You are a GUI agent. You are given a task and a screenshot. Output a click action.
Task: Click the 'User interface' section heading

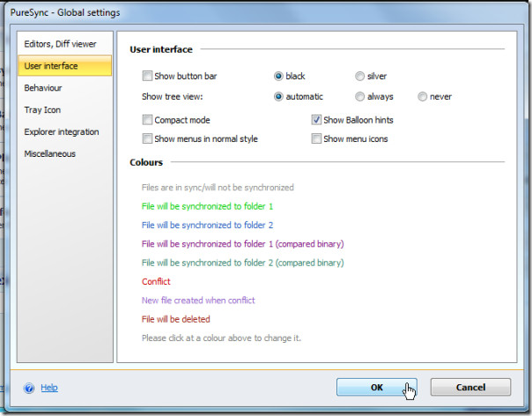161,49
